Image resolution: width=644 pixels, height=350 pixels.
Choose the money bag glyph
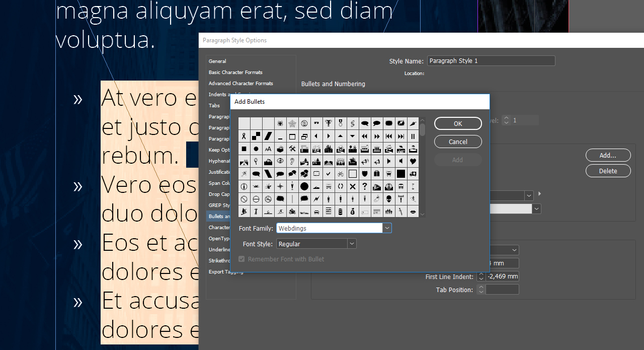click(353, 212)
